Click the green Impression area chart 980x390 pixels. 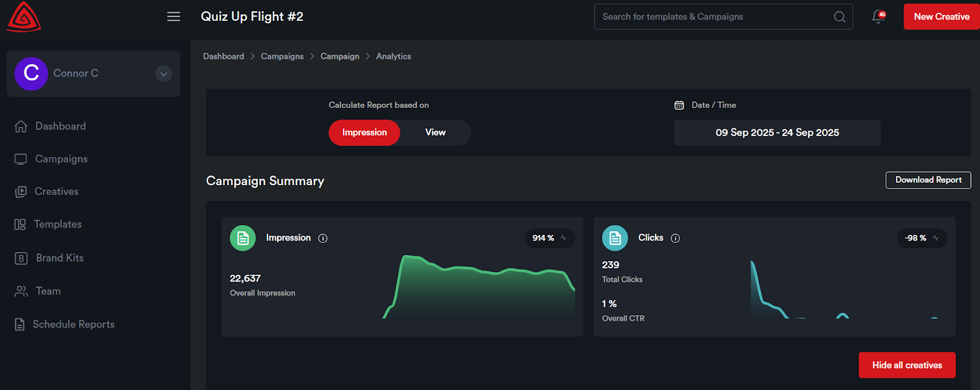484,288
